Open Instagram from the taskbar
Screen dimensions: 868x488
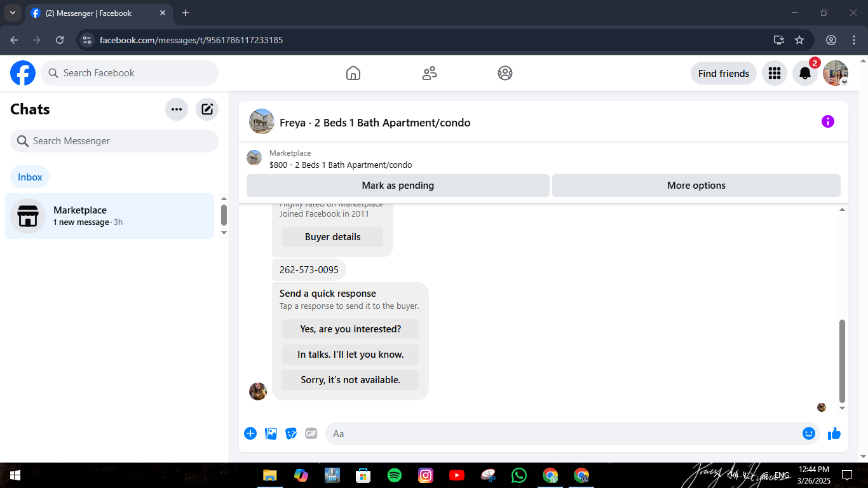[426, 475]
